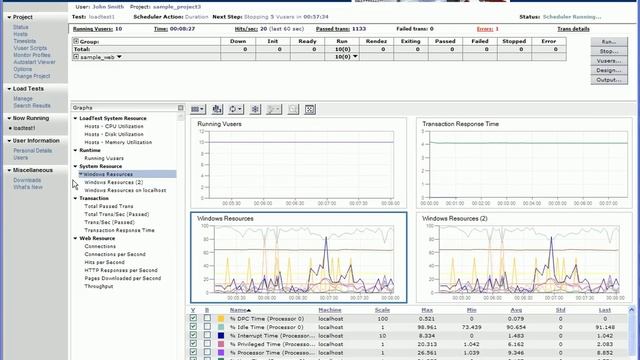Open Personal Details under User Information

(33, 151)
